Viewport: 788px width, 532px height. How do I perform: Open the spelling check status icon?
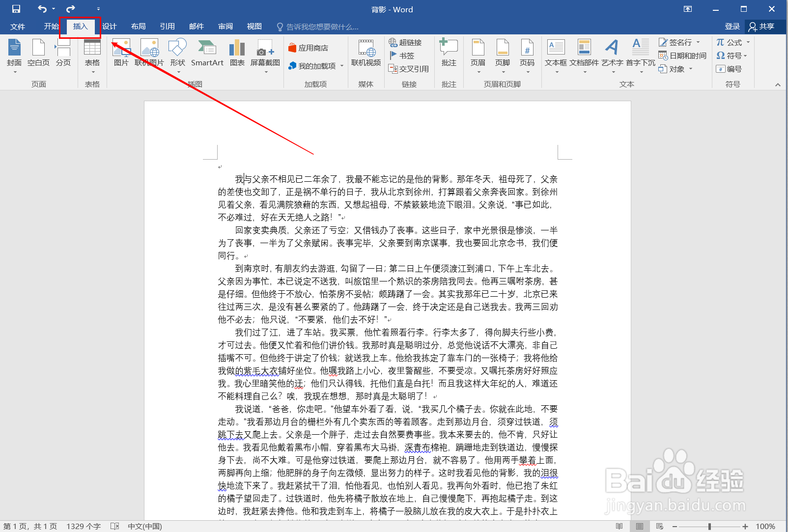point(115,526)
